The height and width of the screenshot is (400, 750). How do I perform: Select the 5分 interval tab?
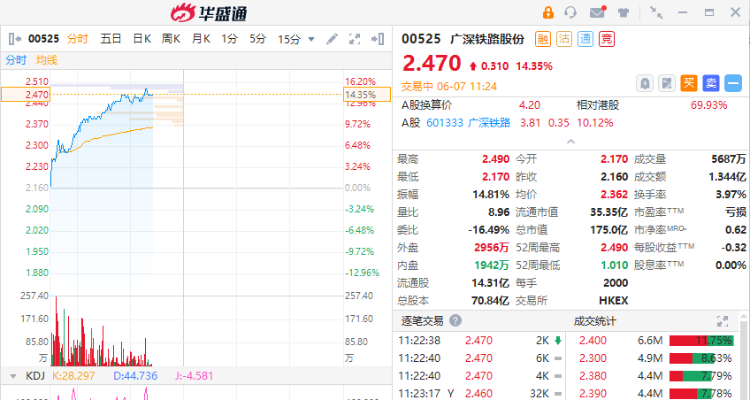click(258, 39)
